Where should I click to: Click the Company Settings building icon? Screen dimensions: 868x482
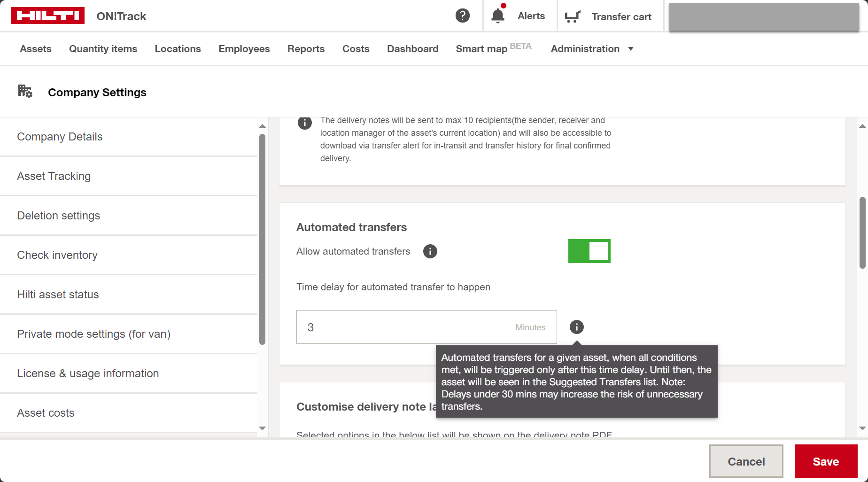[x=25, y=91]
